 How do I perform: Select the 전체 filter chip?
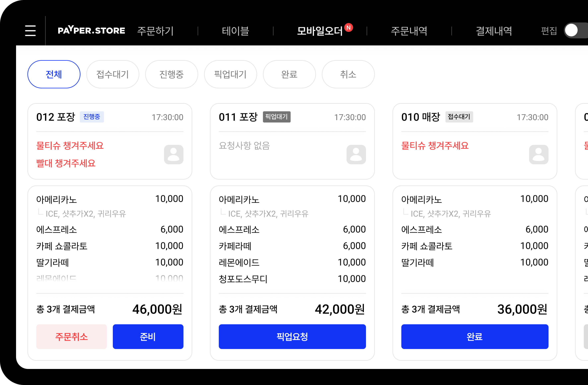click(54, 74)
